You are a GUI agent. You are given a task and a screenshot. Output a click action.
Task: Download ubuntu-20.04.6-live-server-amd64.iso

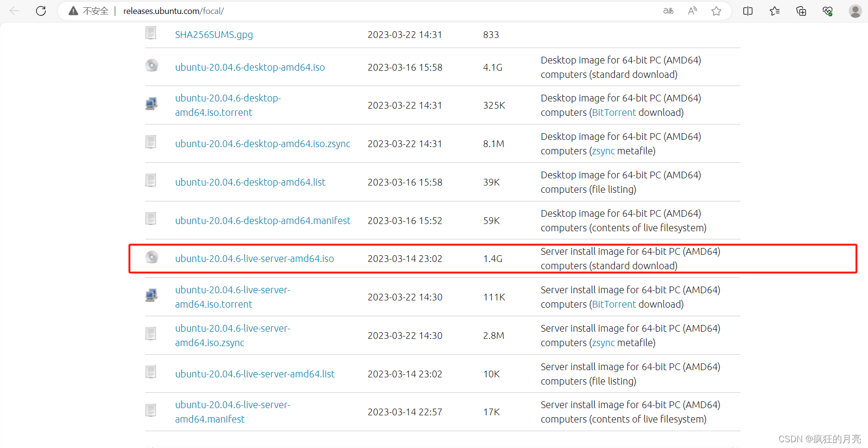pos(255,258)
